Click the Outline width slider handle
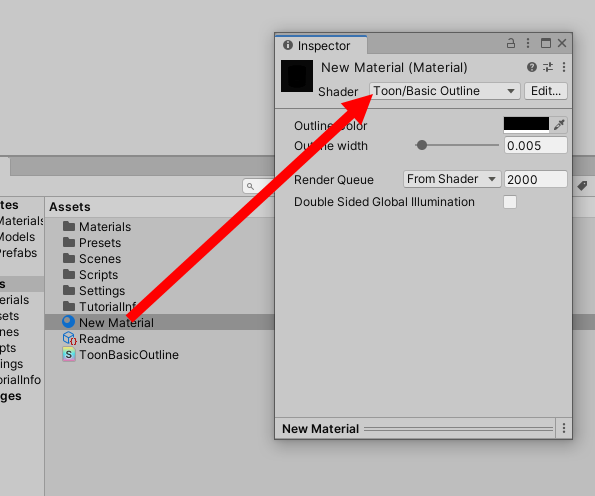 pos(422,145)
